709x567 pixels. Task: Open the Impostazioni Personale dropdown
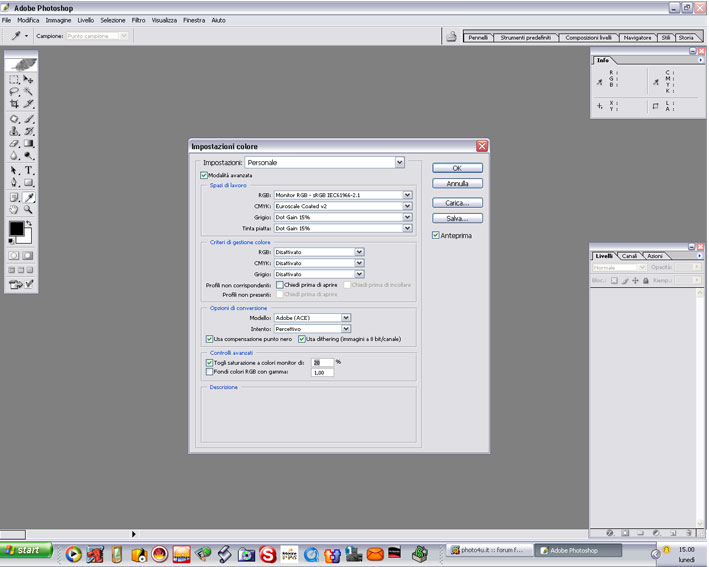(399, 162)
